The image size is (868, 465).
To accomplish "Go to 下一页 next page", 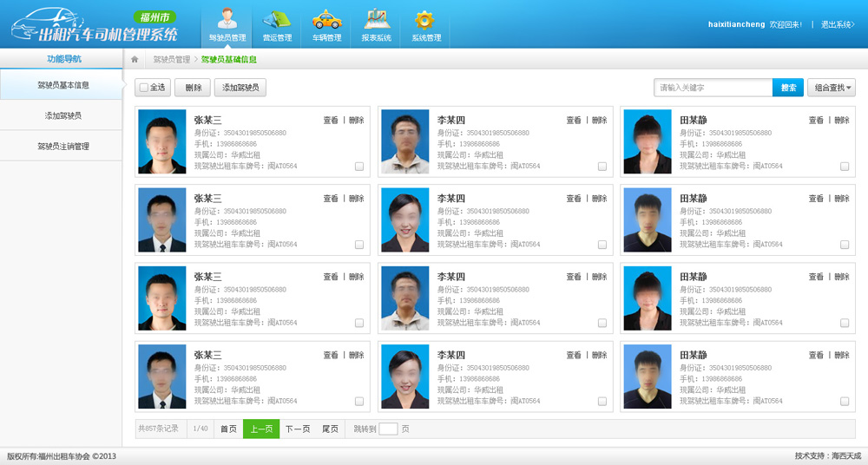I will [298, 429].
